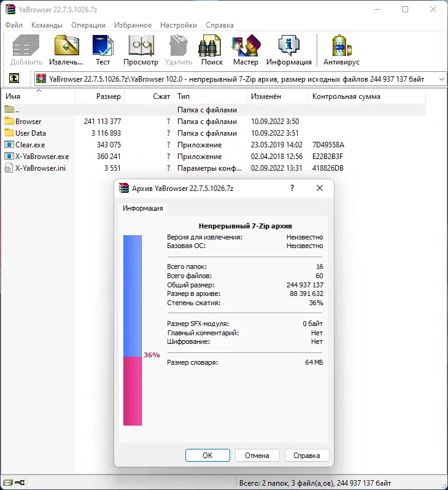Screen dimensions: 448x490
Task: Open the Настройки menu
Action: tap(179, 25)
